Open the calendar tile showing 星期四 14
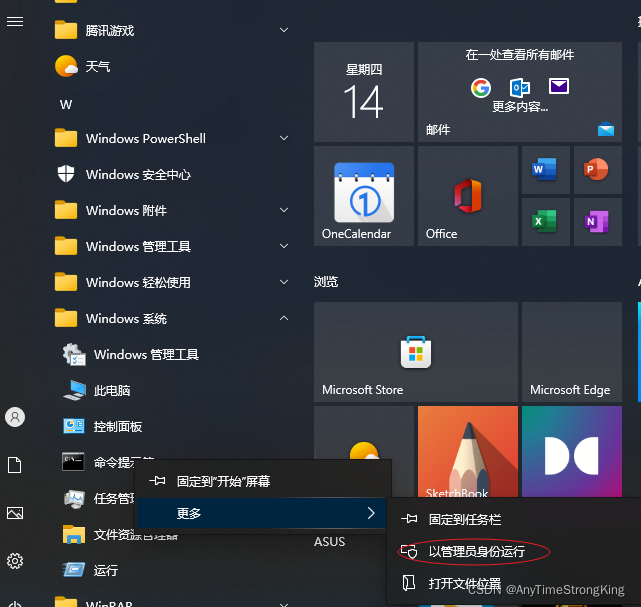The width and height of the screenshot is (641, 607). pos(364,92)
